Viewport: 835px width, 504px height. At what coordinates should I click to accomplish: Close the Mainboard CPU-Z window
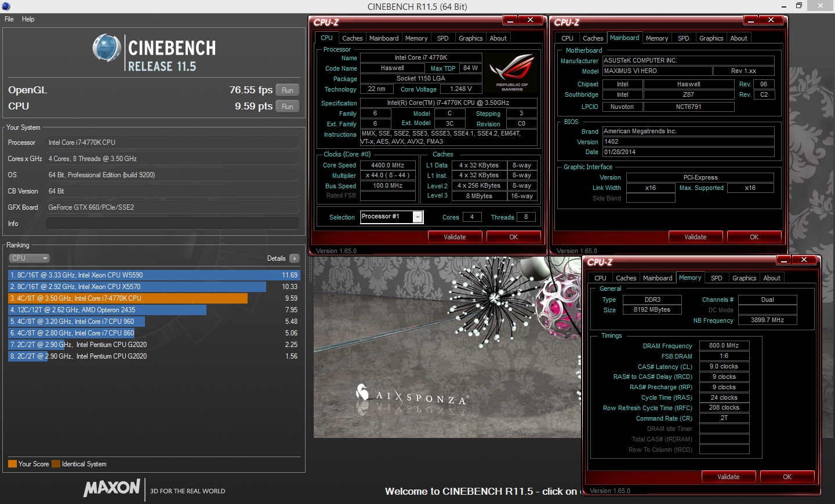(771, 20)
